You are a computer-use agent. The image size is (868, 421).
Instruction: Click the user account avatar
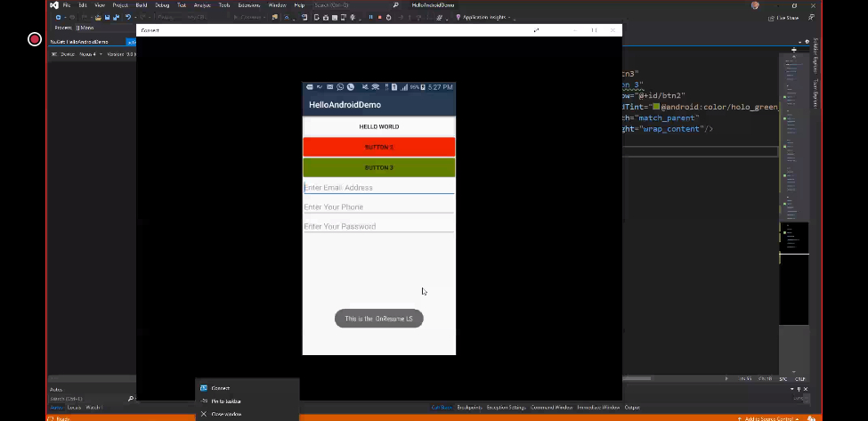tap(755, 5)
